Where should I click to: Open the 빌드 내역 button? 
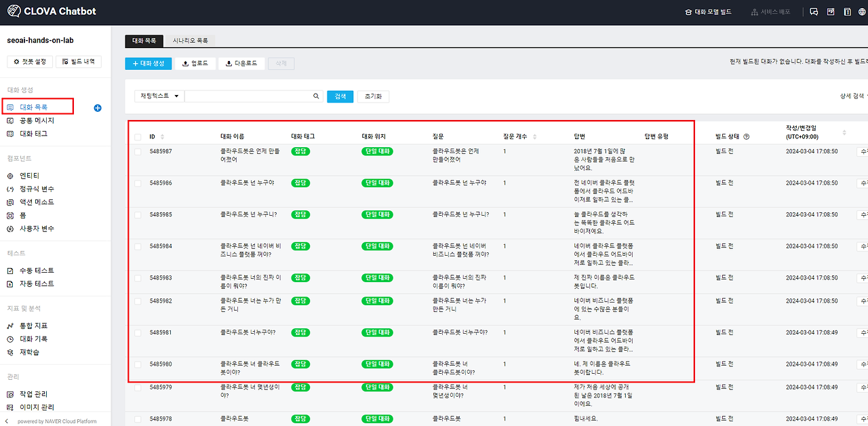(78, 62)
